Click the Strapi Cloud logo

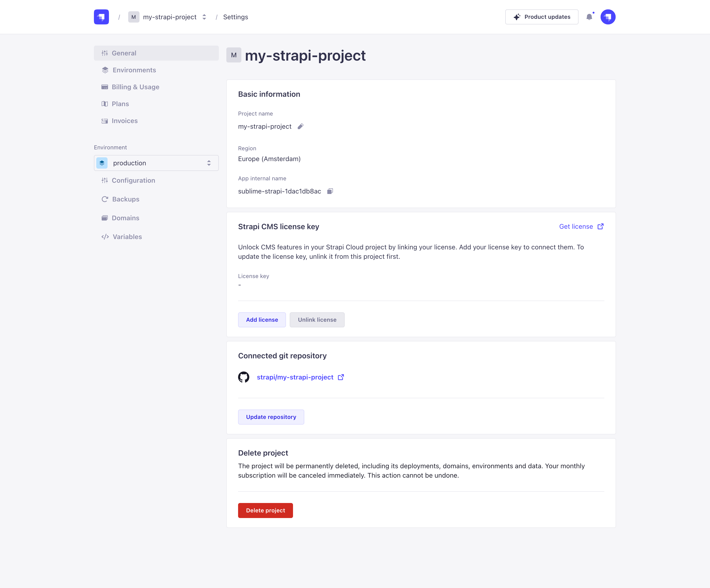point(101,17)
